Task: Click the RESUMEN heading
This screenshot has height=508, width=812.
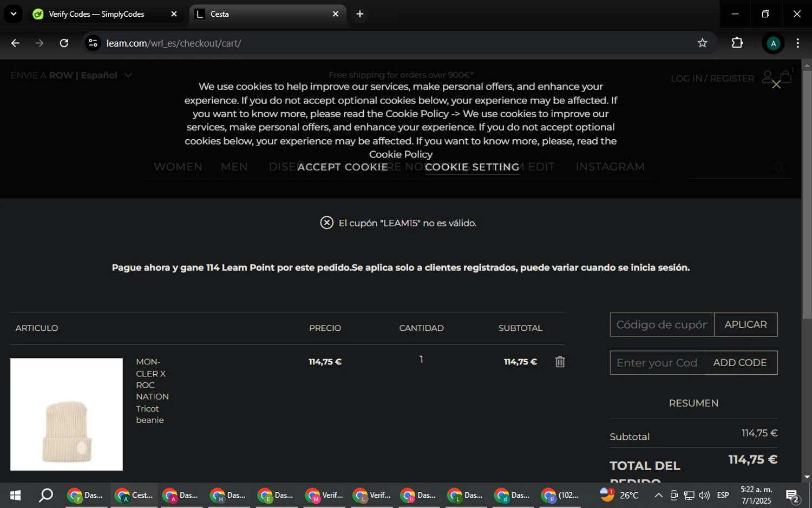Action: point(693,403)
